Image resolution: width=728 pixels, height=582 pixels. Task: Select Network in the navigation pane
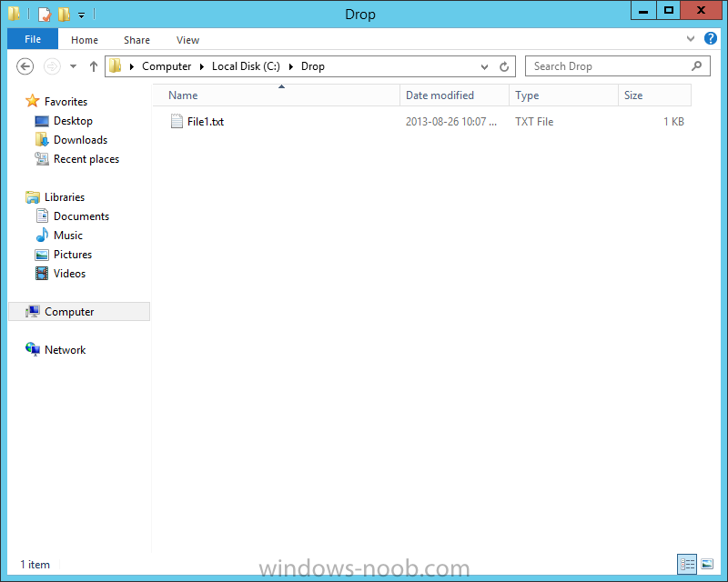click(x=65, y=350)
